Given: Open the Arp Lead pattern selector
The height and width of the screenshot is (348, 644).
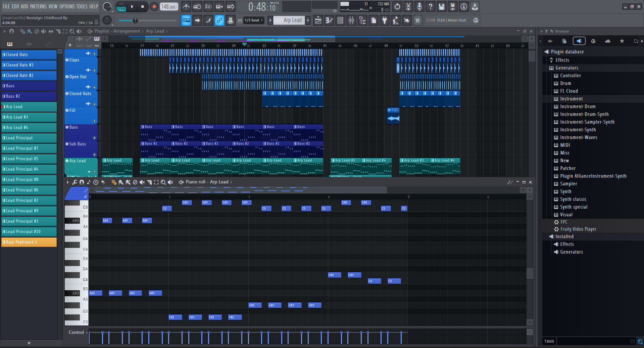Looking at the screenshot, I should coord(289,20).
